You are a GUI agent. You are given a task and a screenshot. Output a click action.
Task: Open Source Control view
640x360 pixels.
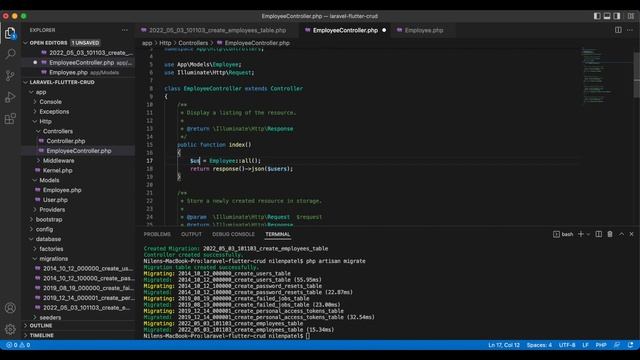coord(10,76)
